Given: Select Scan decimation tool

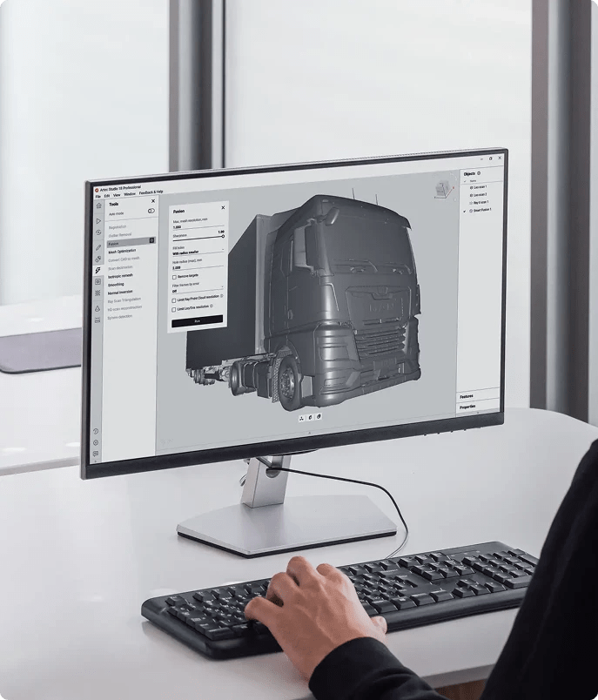Looking at the screenshot, I should (x=120, y=268).
